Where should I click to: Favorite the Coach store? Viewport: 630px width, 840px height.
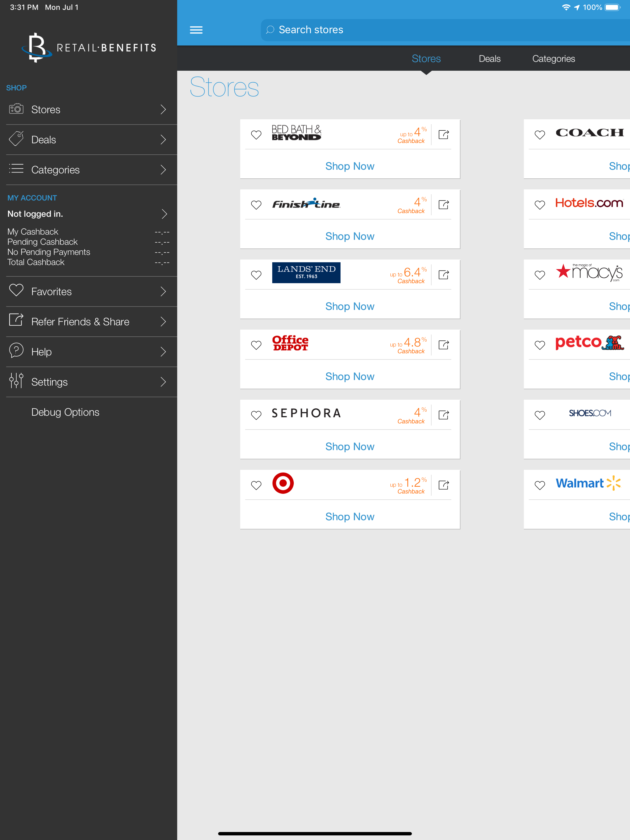[540, 135]
